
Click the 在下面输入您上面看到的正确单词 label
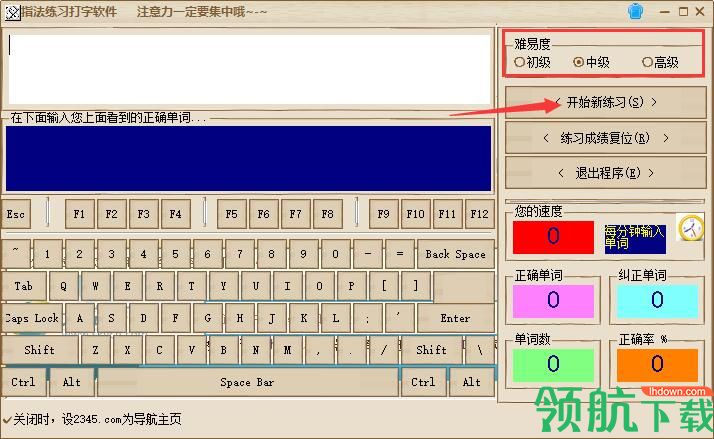[x=108, y=118]
